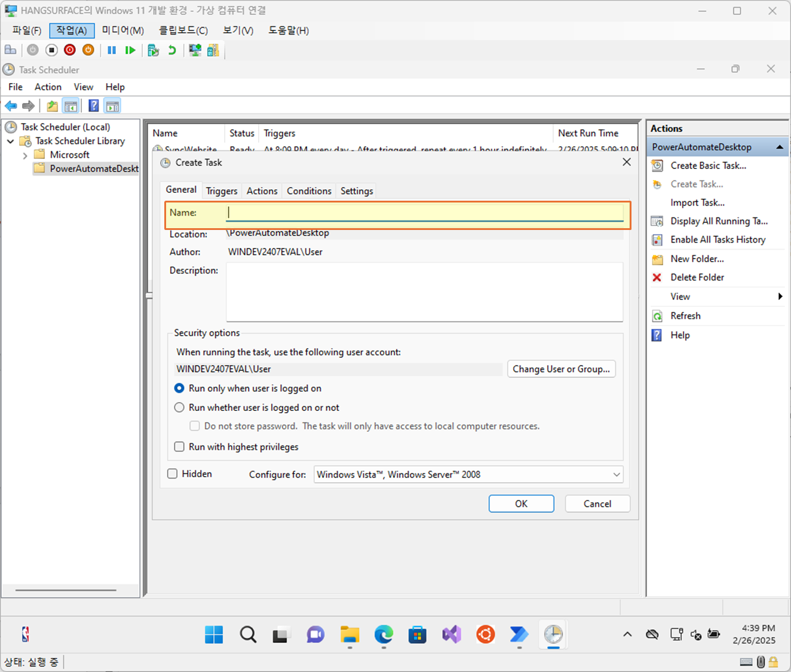Click Cancel in Create Task dialog
This screenshot has height=672, width=791.
tap(597, 504)
